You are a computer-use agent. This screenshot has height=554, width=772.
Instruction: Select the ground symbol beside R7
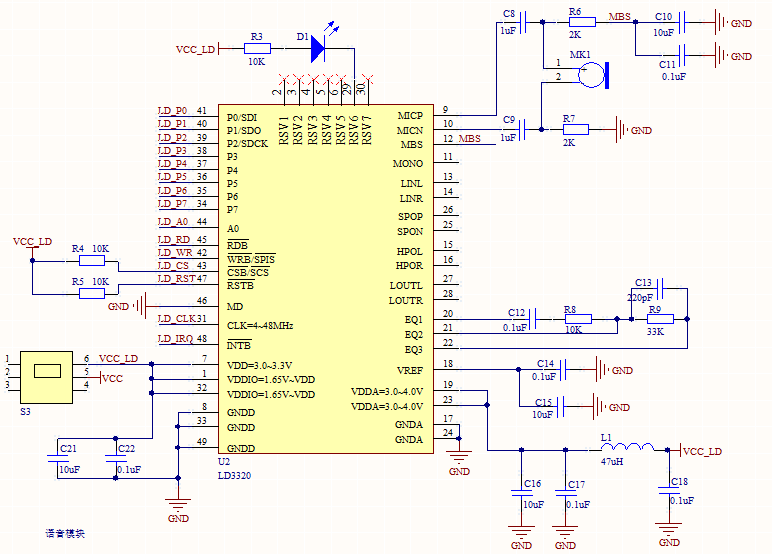tap(621, 130)
